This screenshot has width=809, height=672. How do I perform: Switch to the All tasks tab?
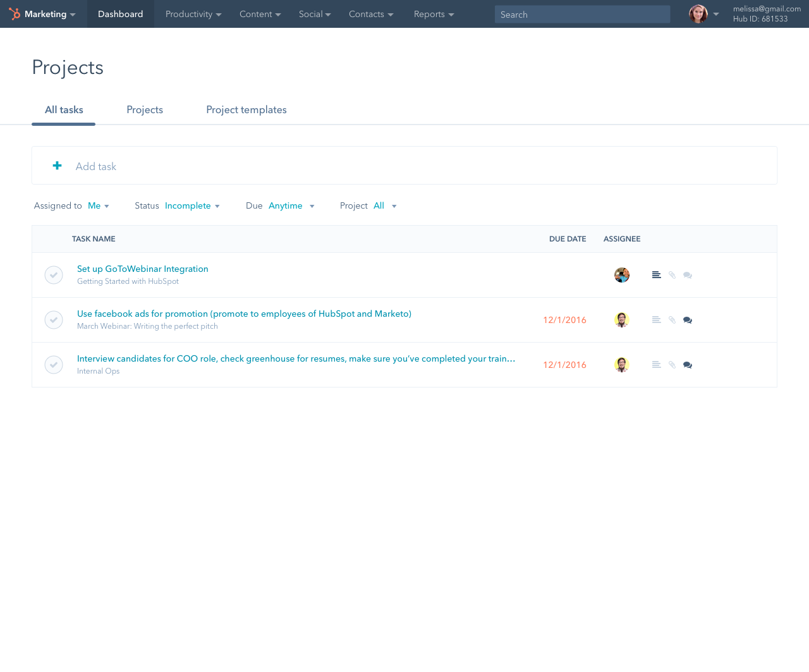(64, 110)
